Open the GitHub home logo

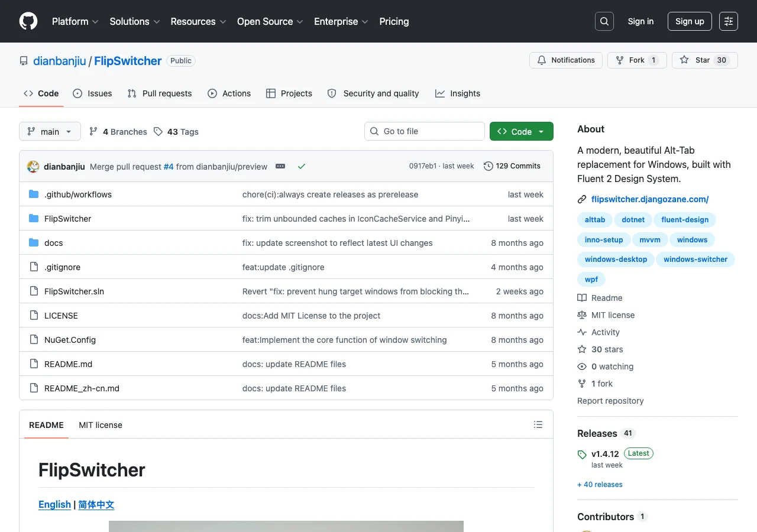coord(28,21)
